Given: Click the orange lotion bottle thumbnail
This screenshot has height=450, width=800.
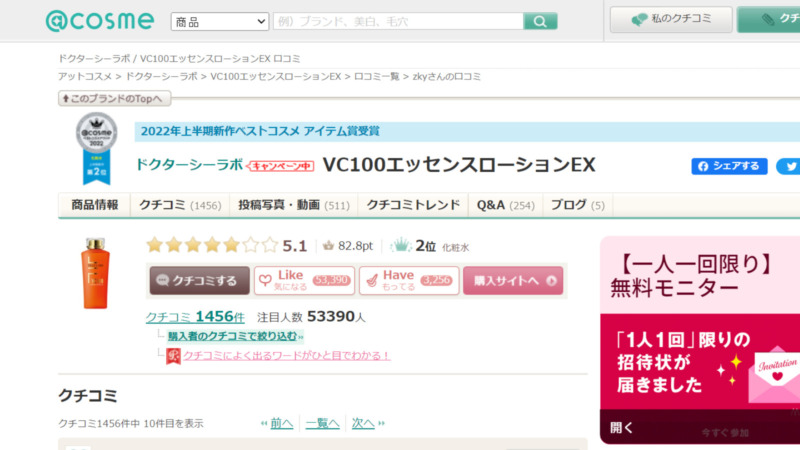Looking at the screenshot, I should pos(95,273).
